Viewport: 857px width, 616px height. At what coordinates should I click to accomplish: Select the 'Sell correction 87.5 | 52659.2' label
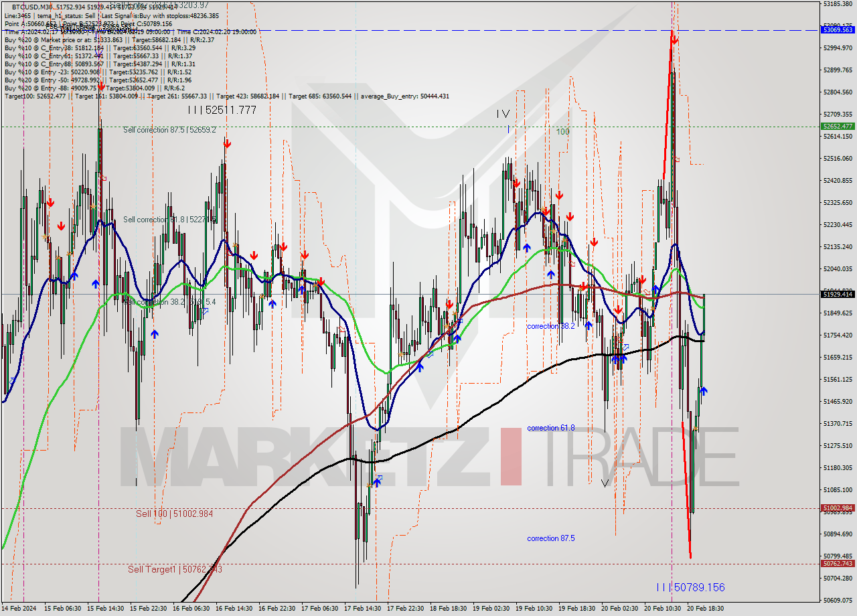click(x=169, y=130)
